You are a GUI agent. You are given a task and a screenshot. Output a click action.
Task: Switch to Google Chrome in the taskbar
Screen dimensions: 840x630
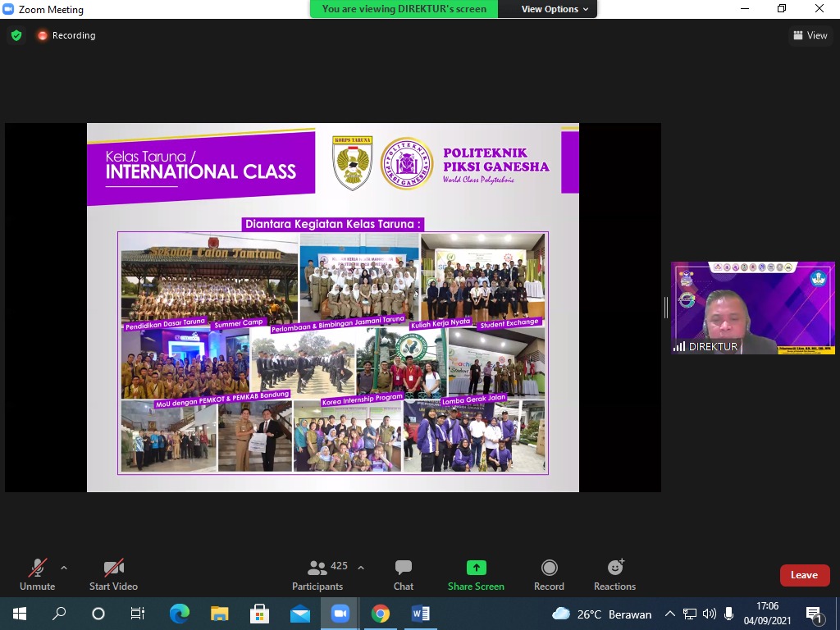(381, 614)
